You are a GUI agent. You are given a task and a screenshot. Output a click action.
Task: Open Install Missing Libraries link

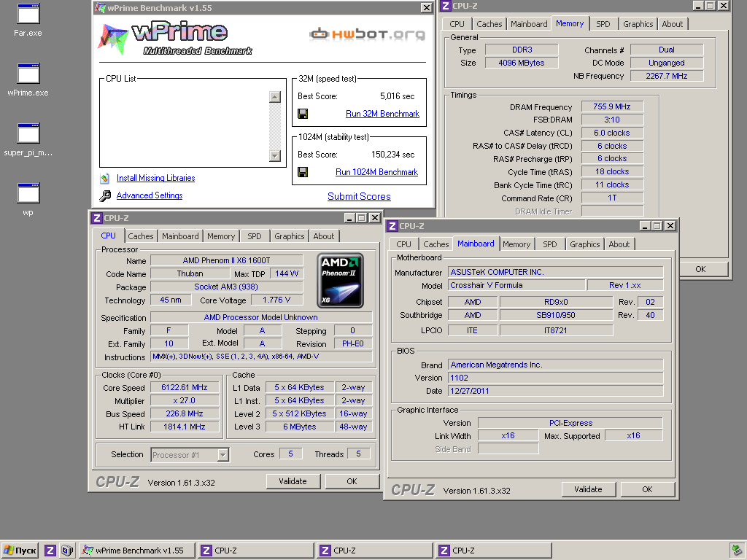point(156,178)
